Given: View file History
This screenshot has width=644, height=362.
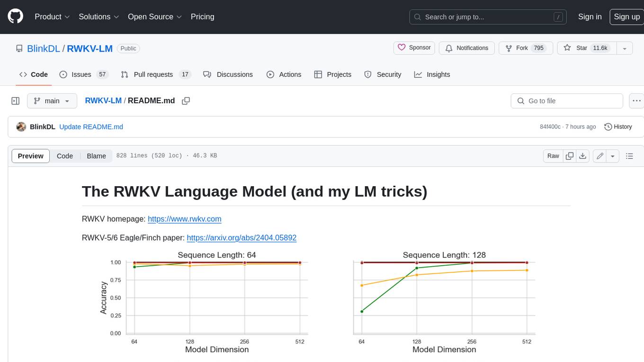Looking at the screenshot, I should coord(618,127).
